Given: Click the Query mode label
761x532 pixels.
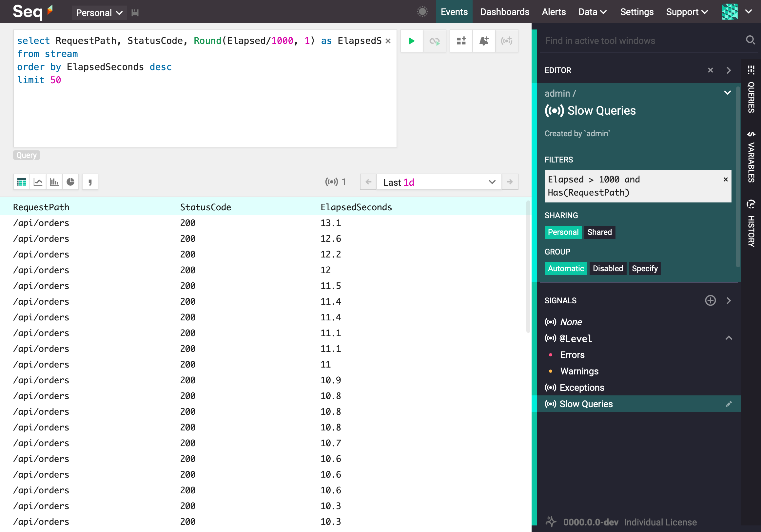Looking at the screenshot, I should click(x=27, y=155).
